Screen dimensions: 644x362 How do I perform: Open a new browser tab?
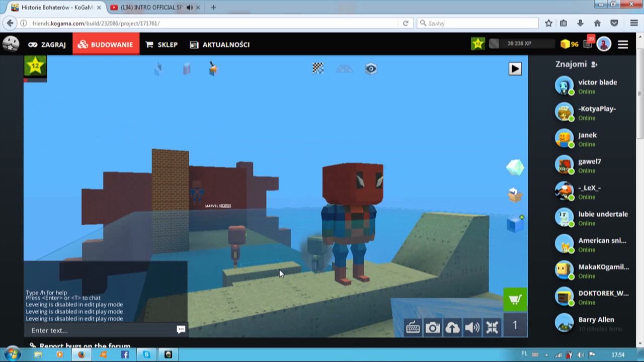[214, 8]
